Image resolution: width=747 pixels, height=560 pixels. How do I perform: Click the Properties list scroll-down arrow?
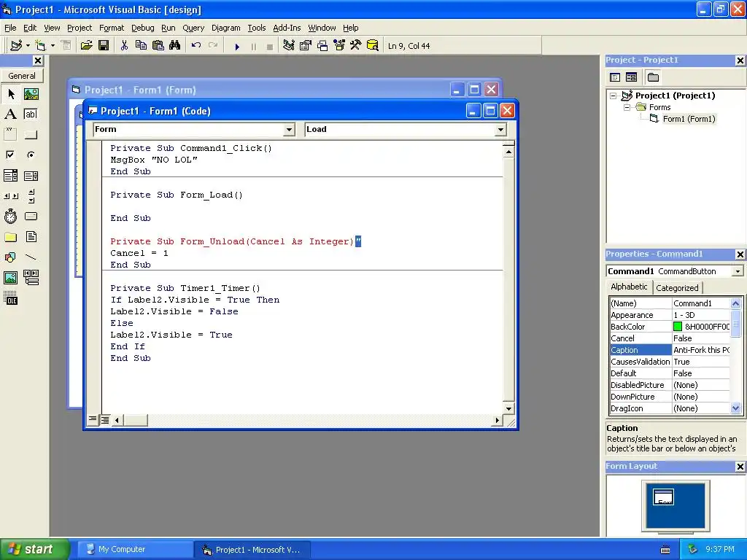[735, 408]
